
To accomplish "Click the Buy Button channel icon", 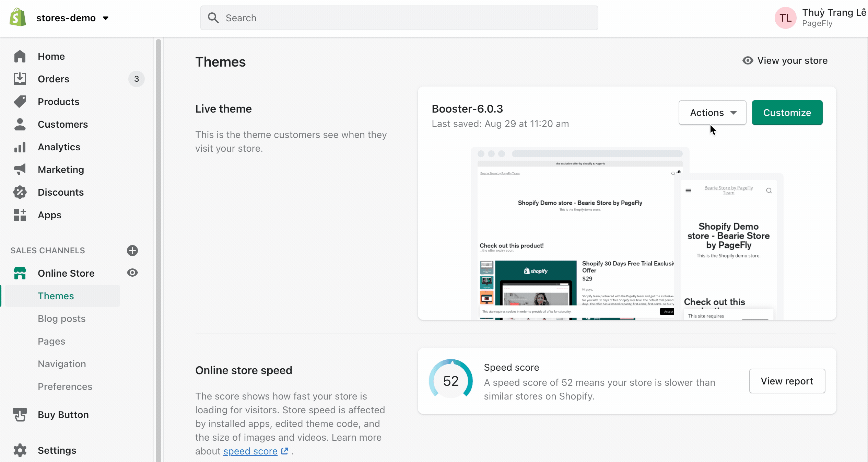I will 20,415.
